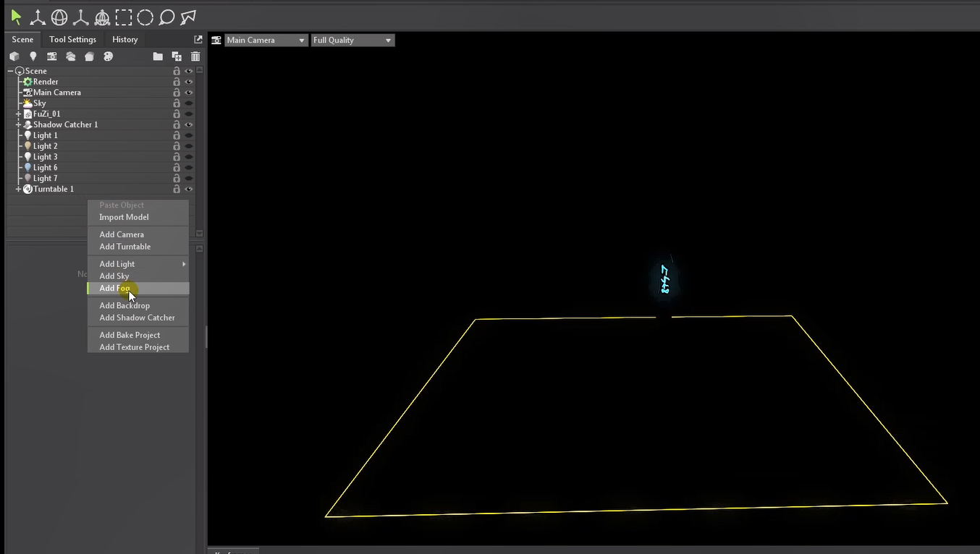Screen dimensions: 980x554
Task: Click the palette icon in Scene toolbar
Action: pos(108,56)
